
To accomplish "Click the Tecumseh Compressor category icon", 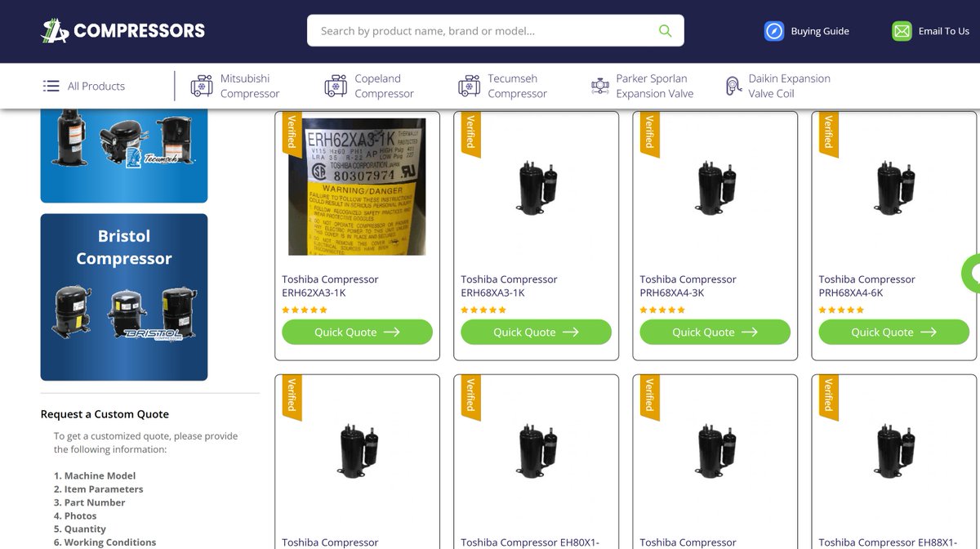I will pyautogui.click(x=469, y=86).
